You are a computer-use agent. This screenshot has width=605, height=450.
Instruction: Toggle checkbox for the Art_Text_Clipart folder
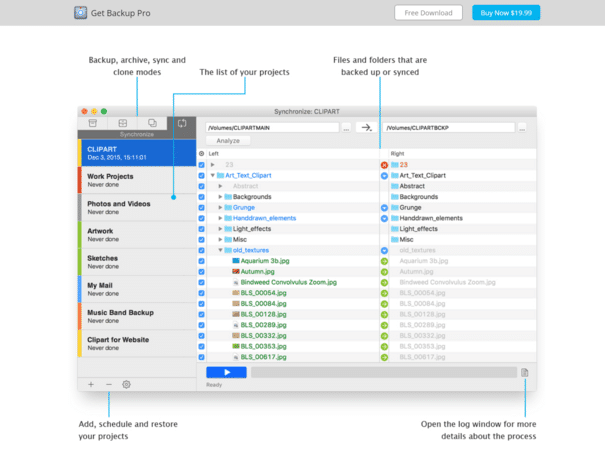[x=202, y=175]
